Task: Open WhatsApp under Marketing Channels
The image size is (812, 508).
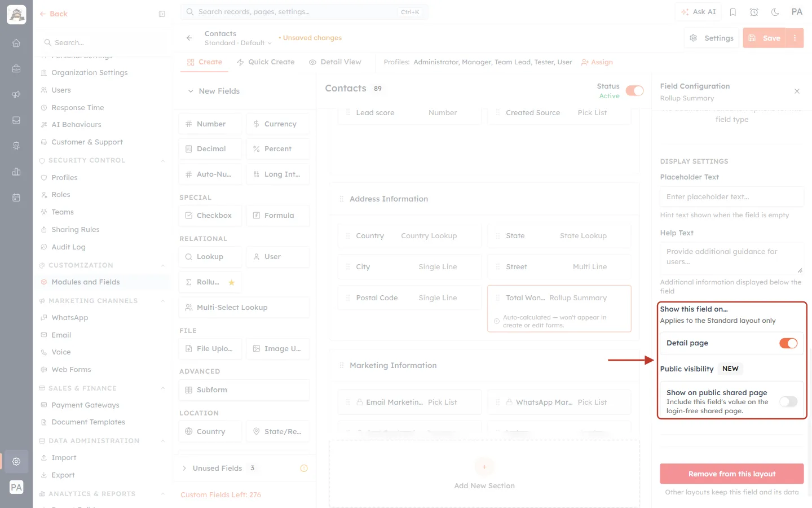Action: tap(70, 318)
